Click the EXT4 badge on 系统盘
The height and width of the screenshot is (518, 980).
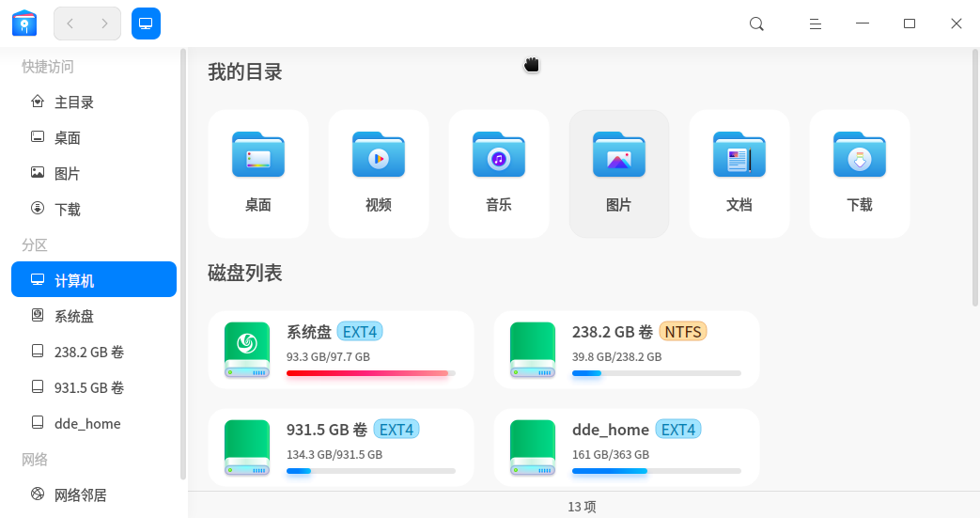tap(359, 332)
